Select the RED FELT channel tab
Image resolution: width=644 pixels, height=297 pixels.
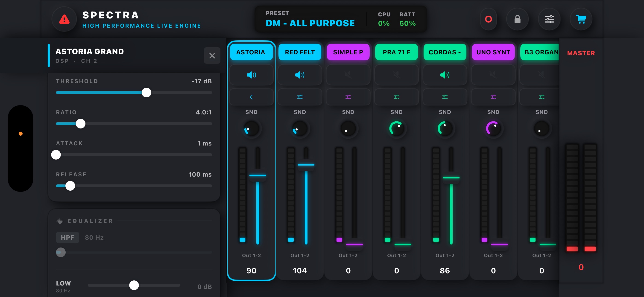click(x=299, y=52)
